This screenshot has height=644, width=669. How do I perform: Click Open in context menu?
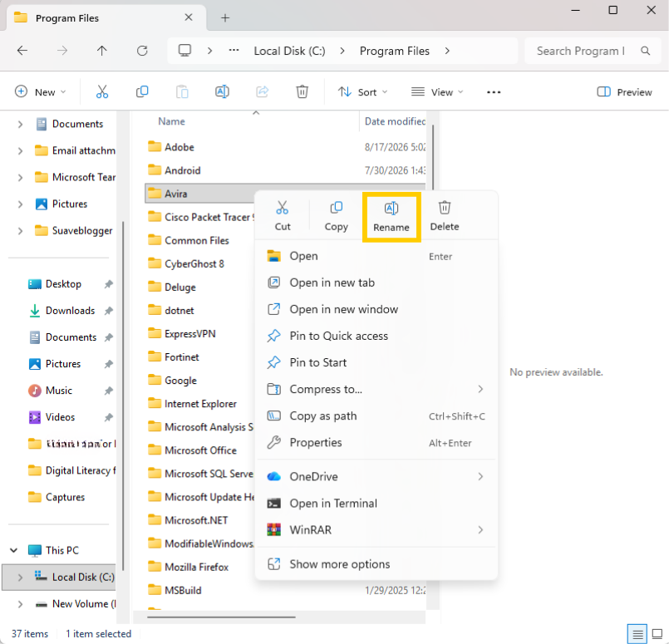click(x=376, y=256)
